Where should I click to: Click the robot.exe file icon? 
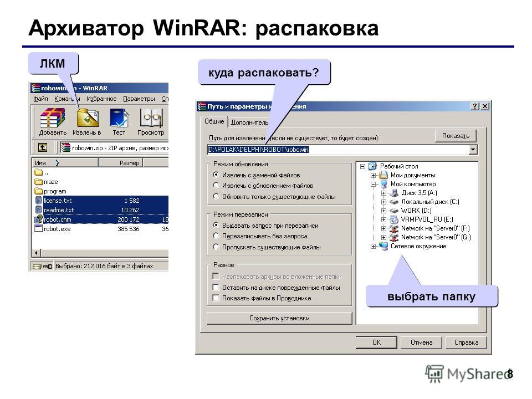click(38, 229)
